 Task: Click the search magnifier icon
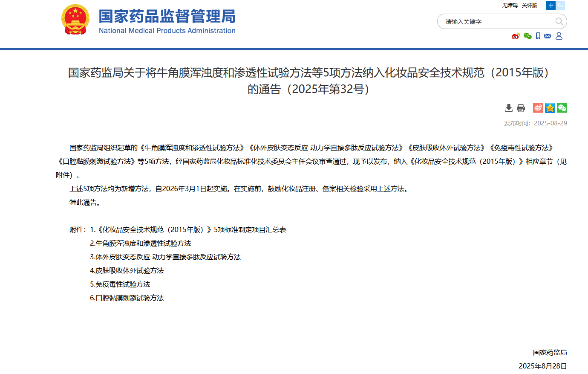(559, 21)
